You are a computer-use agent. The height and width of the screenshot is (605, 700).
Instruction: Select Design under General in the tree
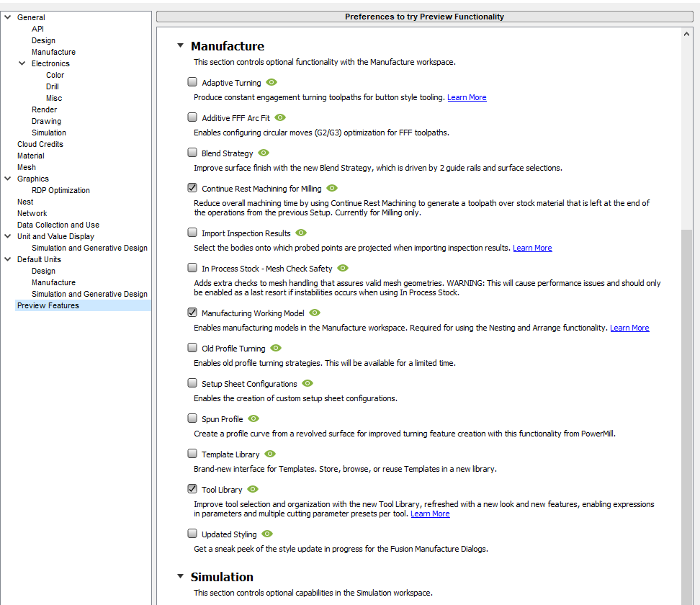(43, 40)
